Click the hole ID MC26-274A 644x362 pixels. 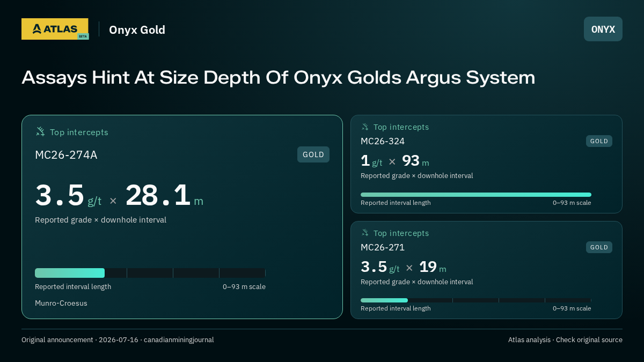coord(66,155)
